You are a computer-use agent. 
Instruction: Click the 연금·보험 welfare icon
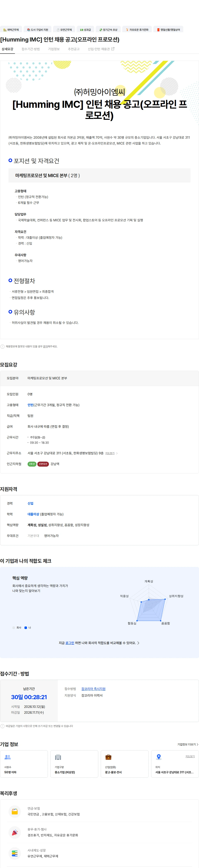coord(15,811)
